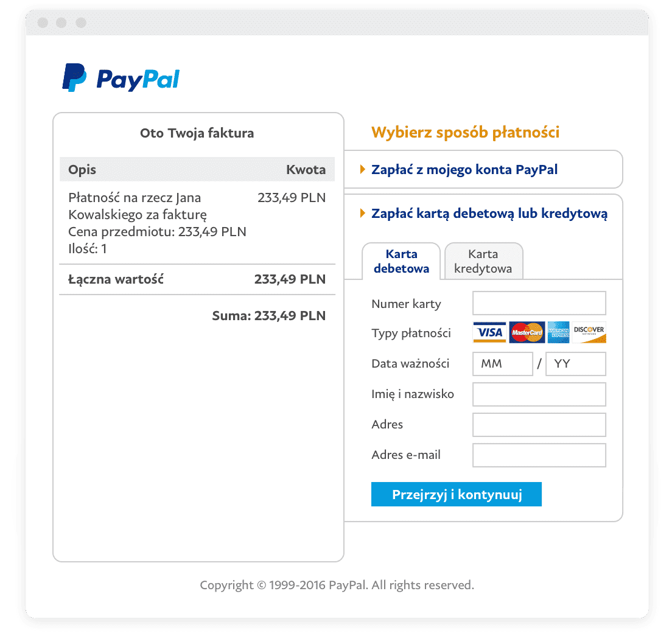672x633 pixels.
Task: Collapse the card payment arrow triangle
Action: [x=363, y=213]
